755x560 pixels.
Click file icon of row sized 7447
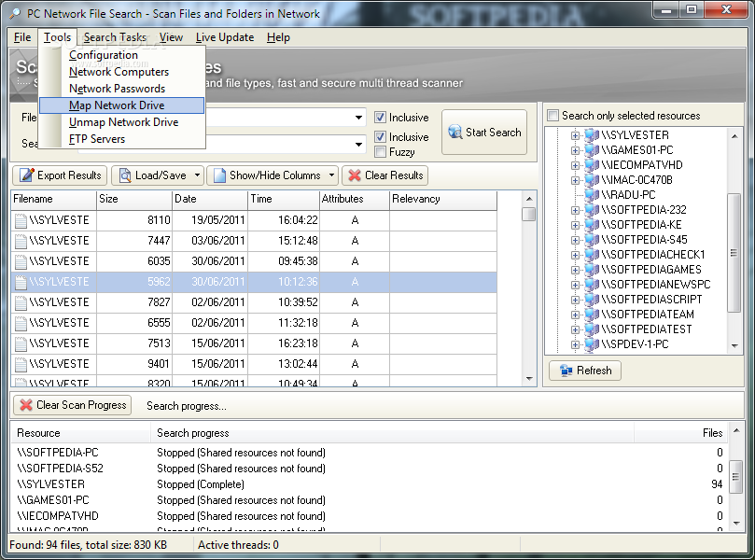pyautogui.click(x=21, y=241)
